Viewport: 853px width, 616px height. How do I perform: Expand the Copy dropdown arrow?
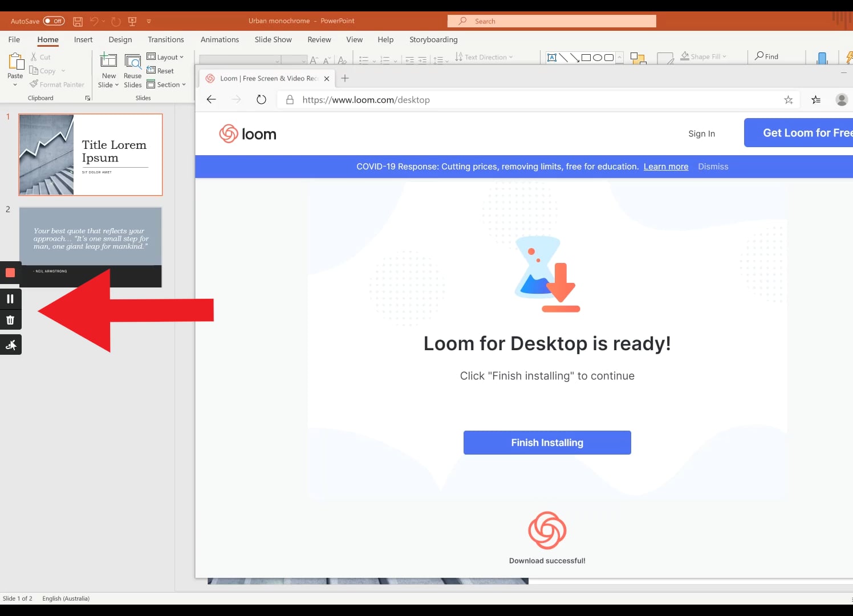[x=63, y=71]
